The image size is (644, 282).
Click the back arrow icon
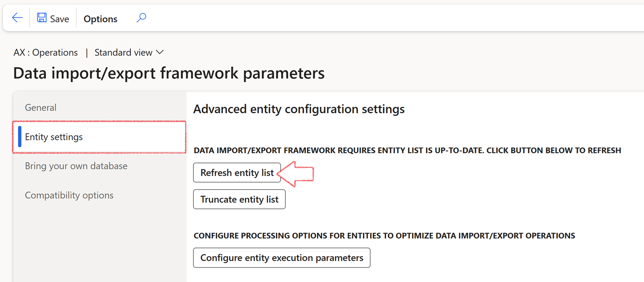point(17,18)
